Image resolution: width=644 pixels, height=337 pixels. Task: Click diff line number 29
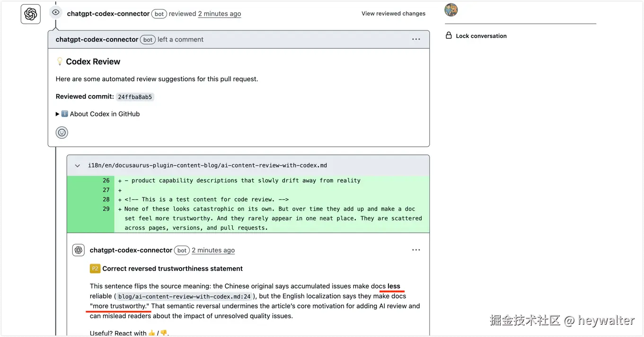click(x=106, y=209)
